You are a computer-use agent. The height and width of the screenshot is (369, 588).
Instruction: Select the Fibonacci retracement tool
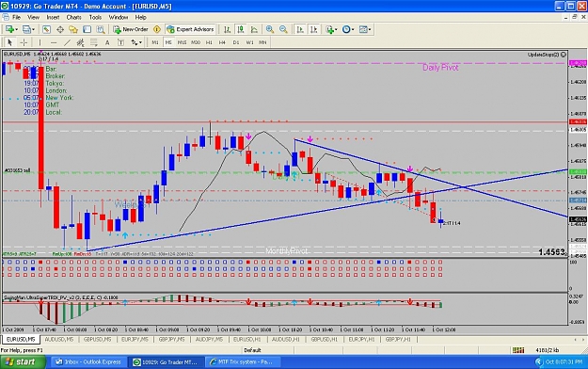(x=94, y=42)
